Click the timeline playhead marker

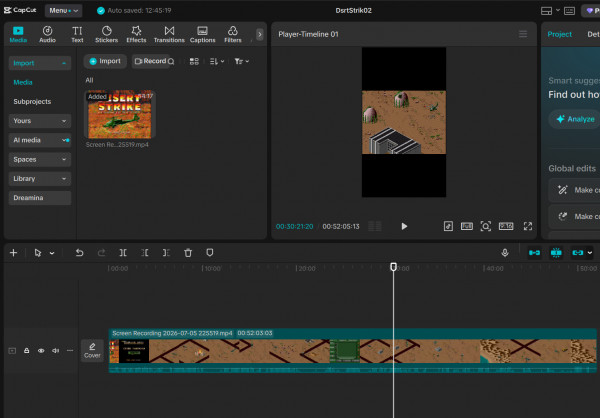393,267
